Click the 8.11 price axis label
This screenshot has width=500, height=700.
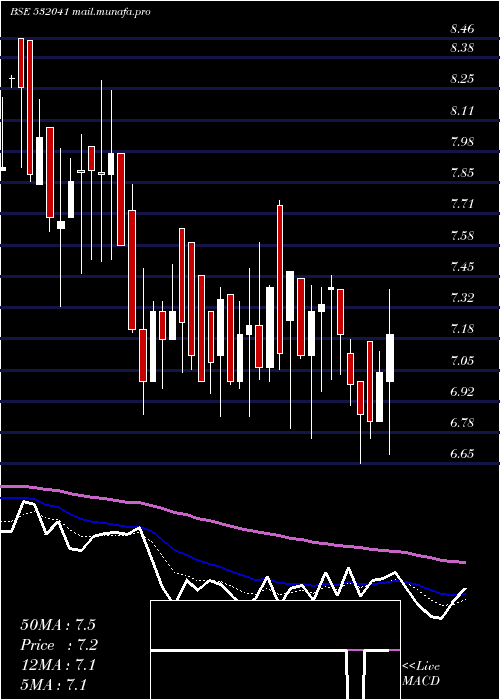(x=462, y=110)
